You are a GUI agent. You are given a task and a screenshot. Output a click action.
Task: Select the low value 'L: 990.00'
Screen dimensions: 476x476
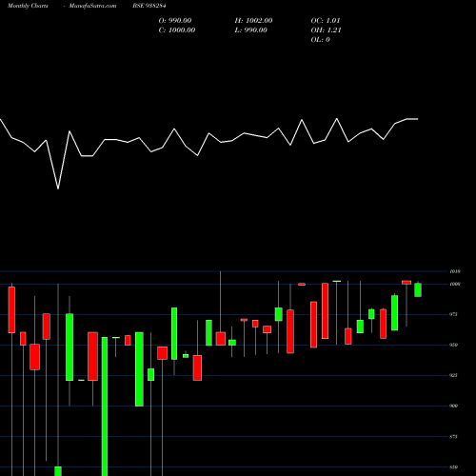250,30
